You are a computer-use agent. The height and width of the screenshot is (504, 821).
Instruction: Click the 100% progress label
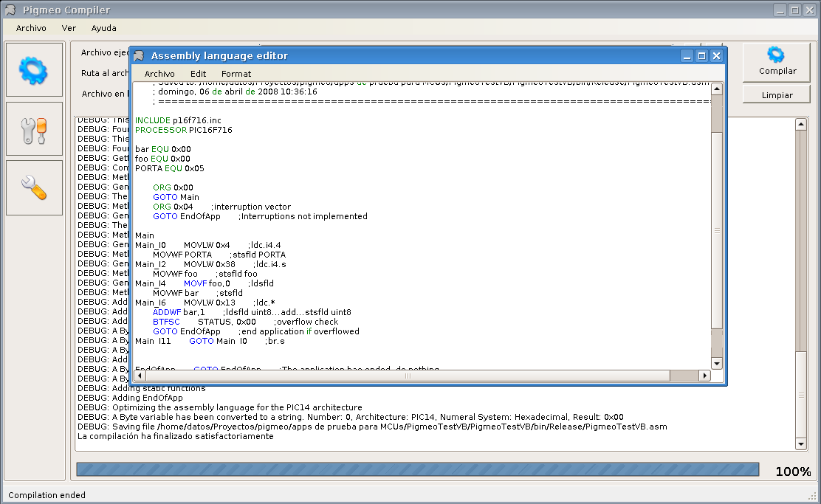pyautogui.click(x=793, y=472)
